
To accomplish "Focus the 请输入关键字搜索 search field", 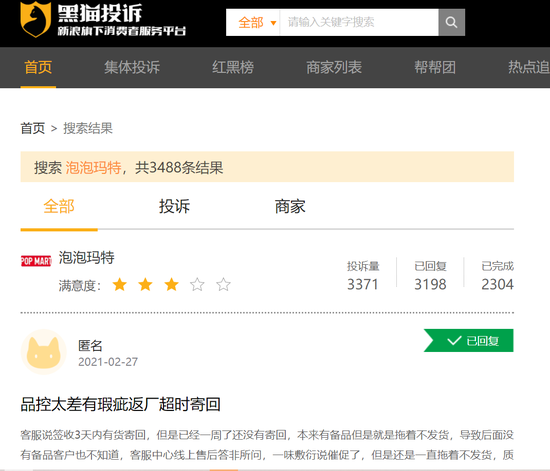I will (x=359, y=22).
